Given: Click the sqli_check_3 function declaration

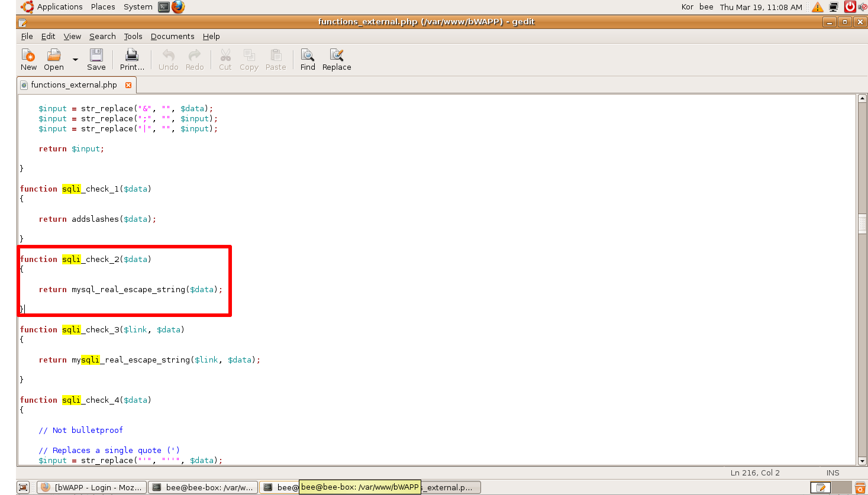Looking at the screenshot, I should 102,330.
